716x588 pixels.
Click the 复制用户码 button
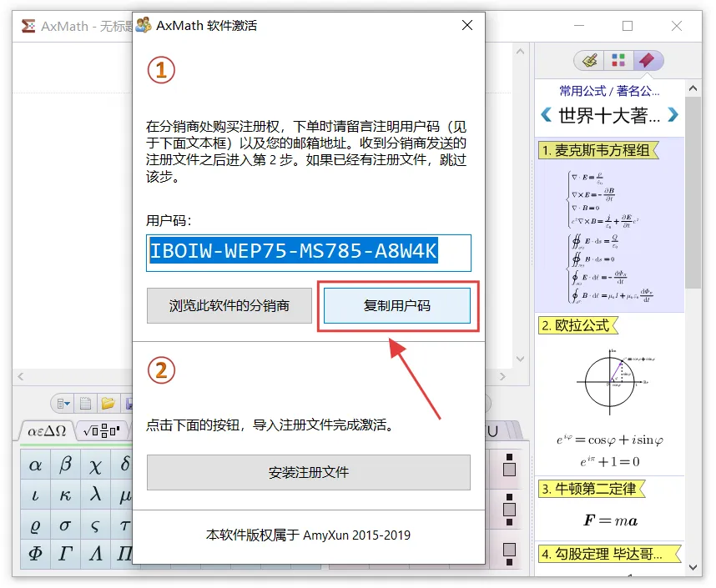397,305
